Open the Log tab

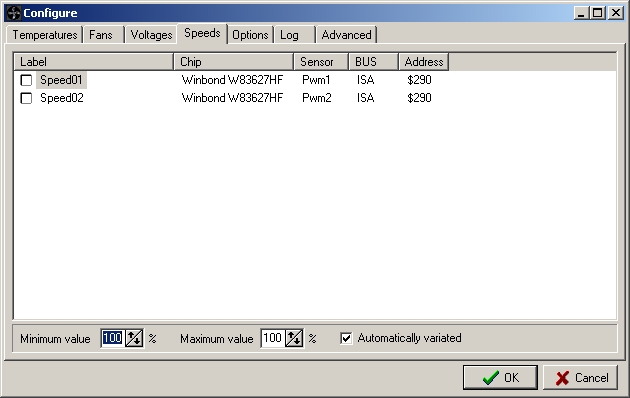click(x=295, y=35)
